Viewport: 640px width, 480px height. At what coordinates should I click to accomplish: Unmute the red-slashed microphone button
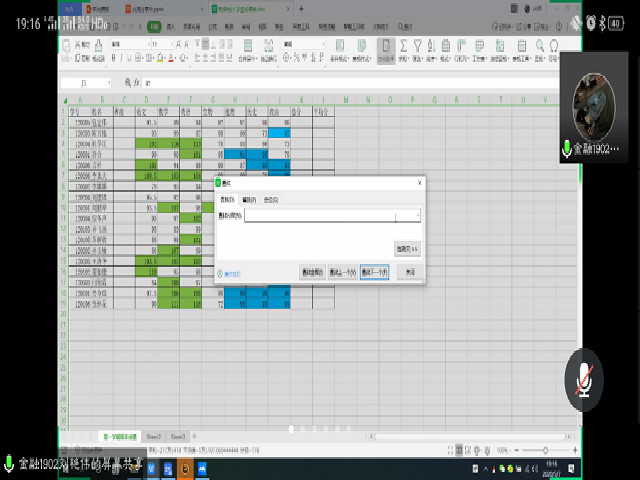[585, 381]
